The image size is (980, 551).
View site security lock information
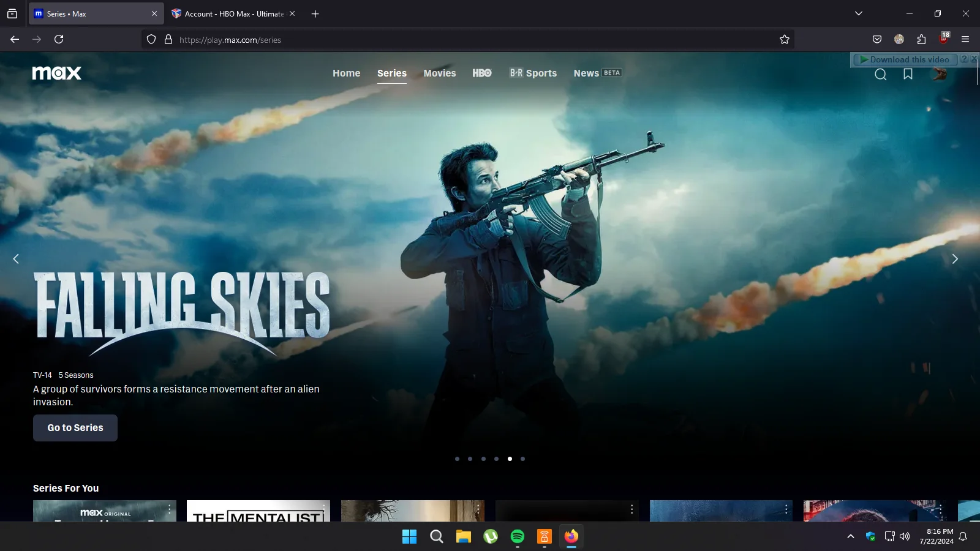(x=168, y=39)
